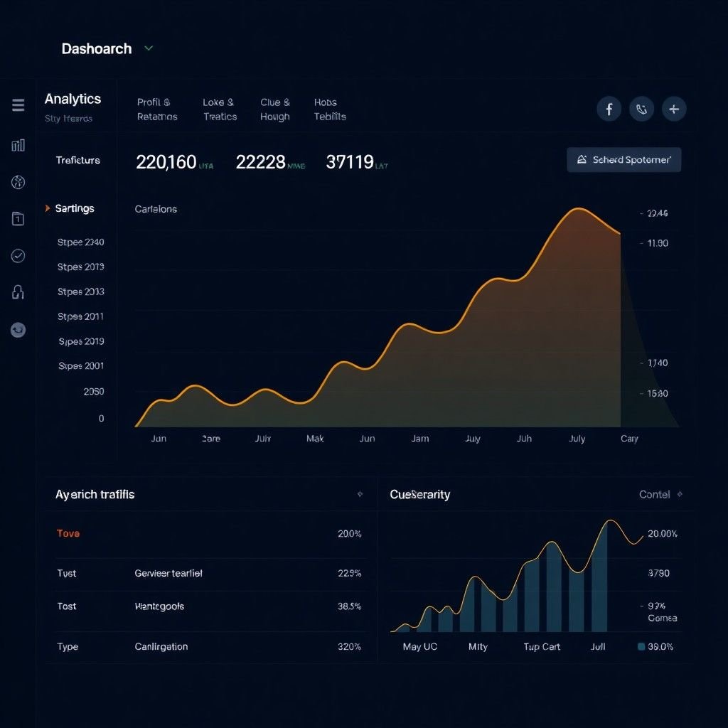The image size is (728, 728).
Task: Select Sartings in the side menu
Action: coord(74,208)
